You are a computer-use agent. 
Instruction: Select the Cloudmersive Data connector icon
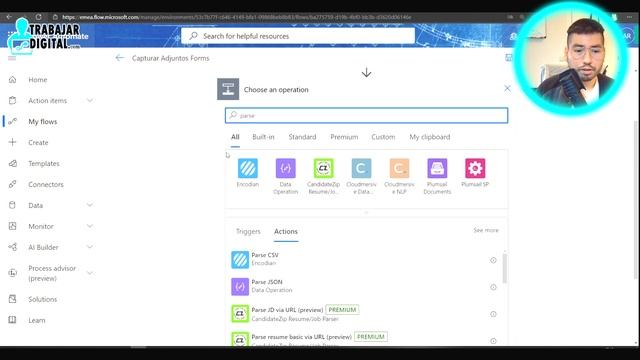362,168
